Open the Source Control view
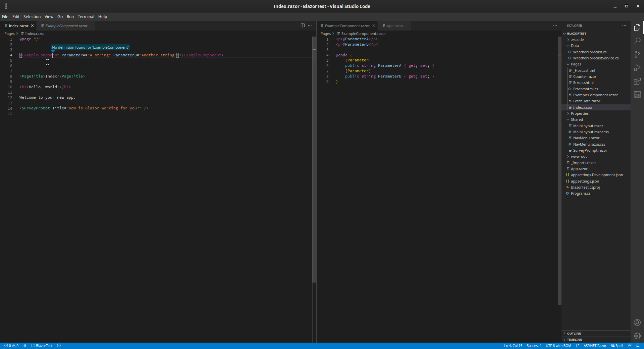Image resolution: width=644 pixels, height=349 pixels. 638,54
